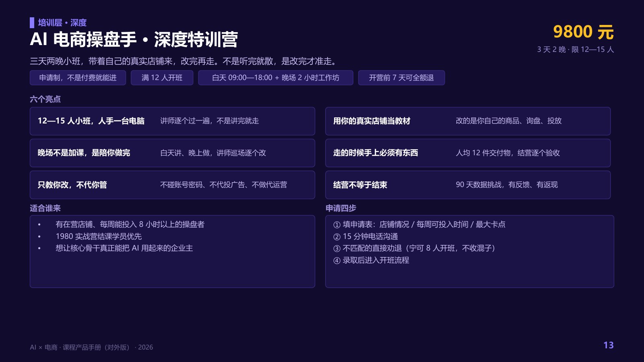644x362 pixels.
Task: Select the '满 12 人开班' tag
Action: point(162,78)
